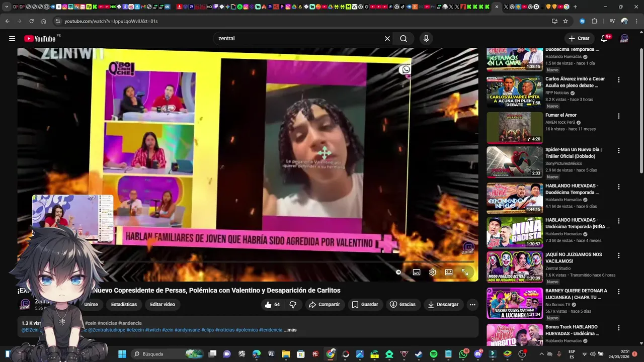The height and width of the screenshot is (362, 644).
Task: Switch the player to theater mode
Action: click(449, 272)
